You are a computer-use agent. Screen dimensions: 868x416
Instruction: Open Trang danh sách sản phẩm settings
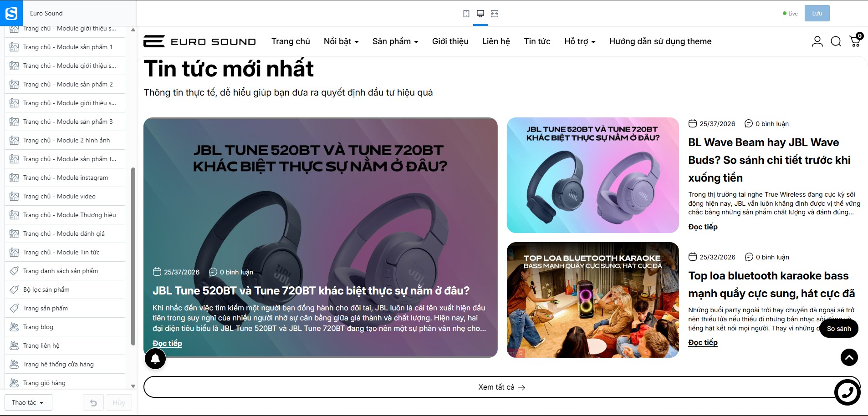coord(65,271)
